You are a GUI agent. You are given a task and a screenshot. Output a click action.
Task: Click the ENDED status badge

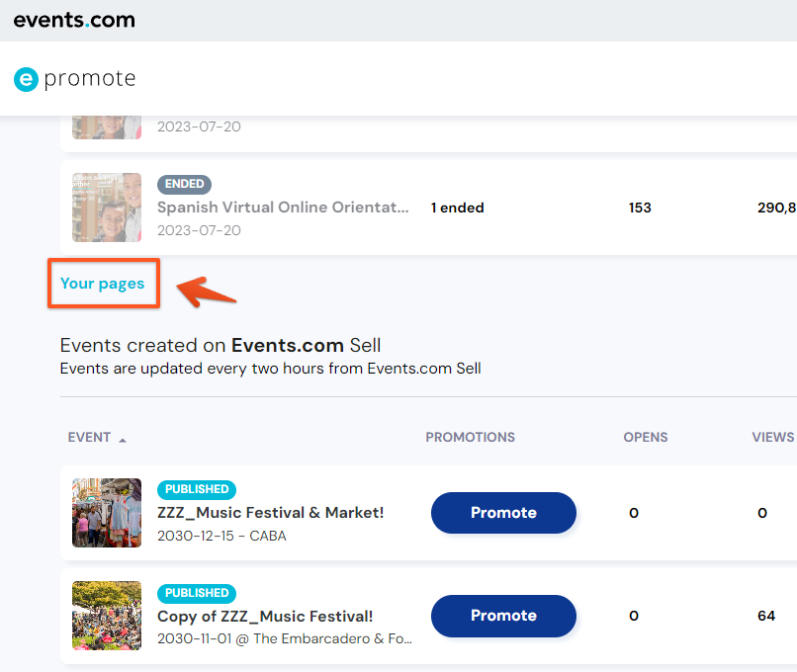click(184, 184)
